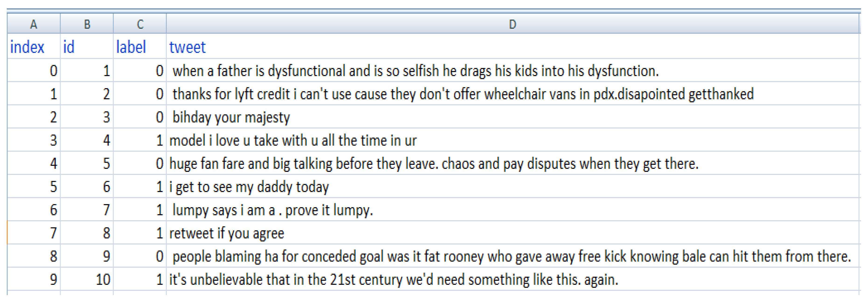
Task: Select the 'retweet if you agree' cell
Action: coord(227,233)
